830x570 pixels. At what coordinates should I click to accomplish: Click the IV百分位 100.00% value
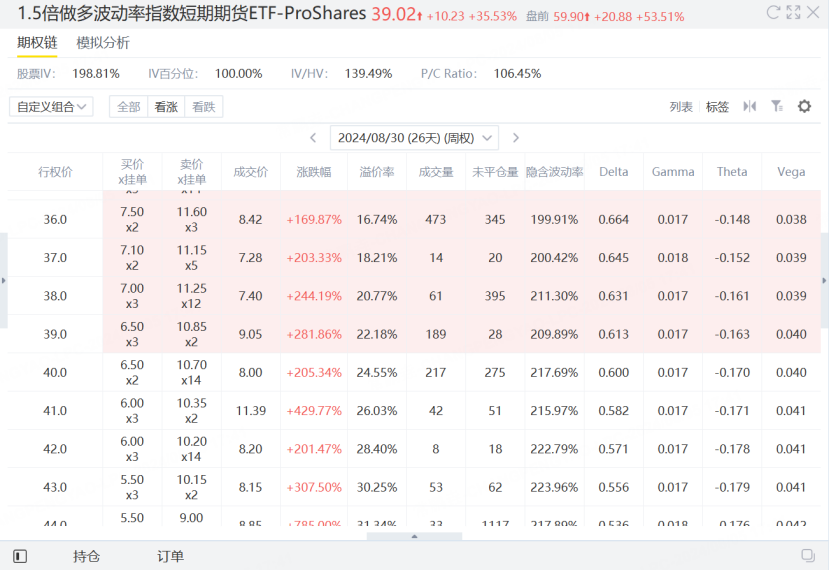pos(238,74)
